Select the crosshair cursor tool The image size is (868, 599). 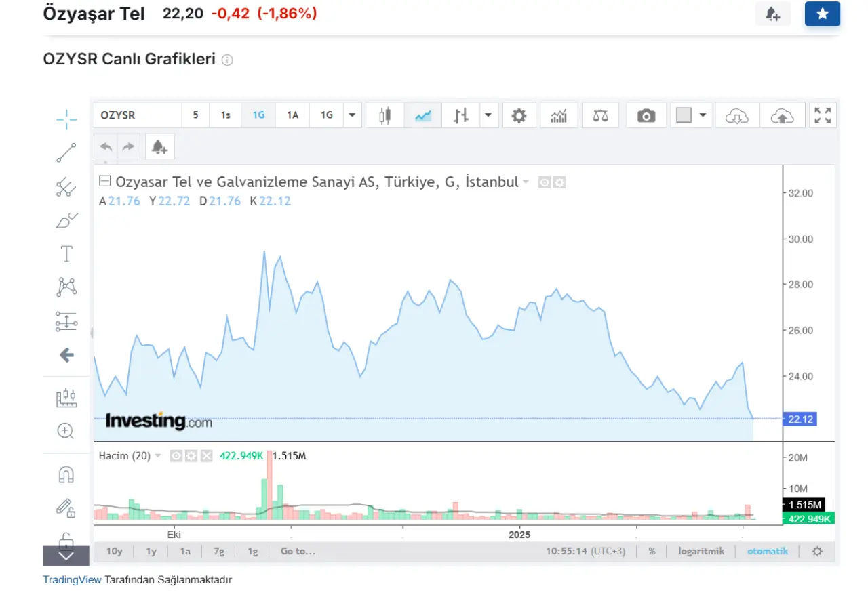point(66,120)
